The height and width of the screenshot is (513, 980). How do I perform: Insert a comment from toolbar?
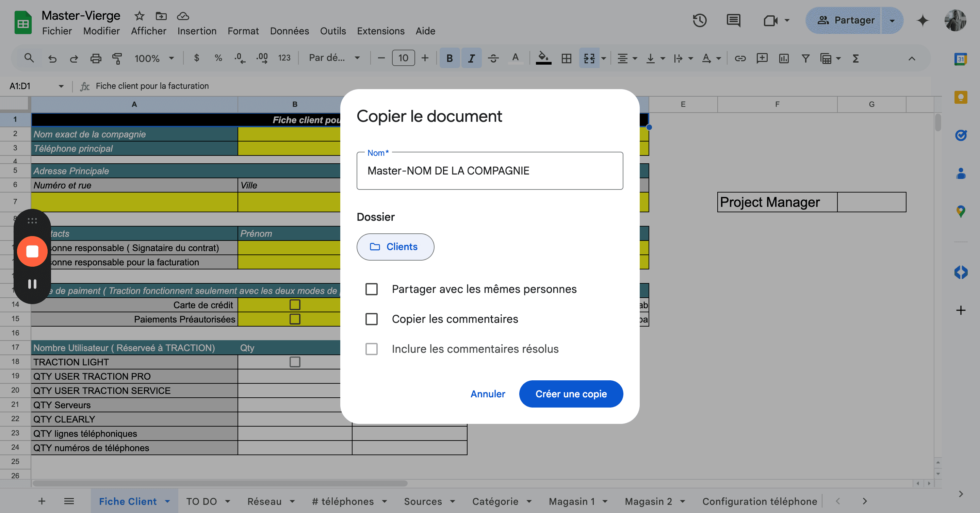click(762, 59)
